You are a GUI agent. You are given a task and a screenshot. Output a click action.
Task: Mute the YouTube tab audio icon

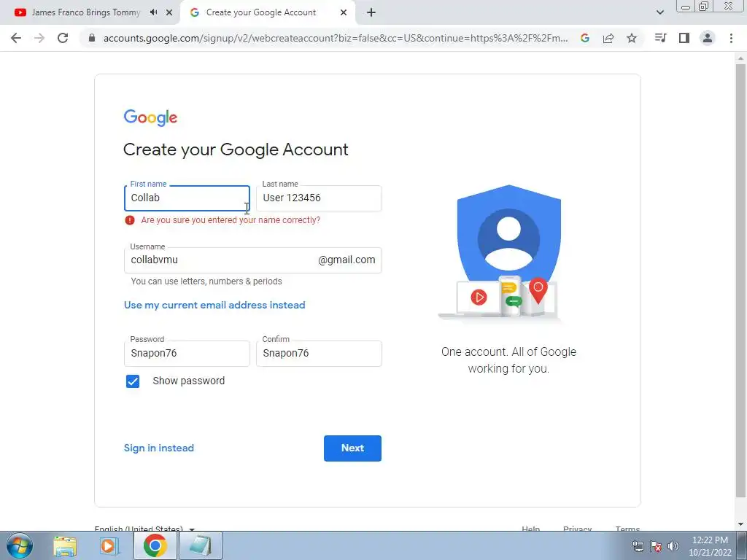(x=153, y=12)
